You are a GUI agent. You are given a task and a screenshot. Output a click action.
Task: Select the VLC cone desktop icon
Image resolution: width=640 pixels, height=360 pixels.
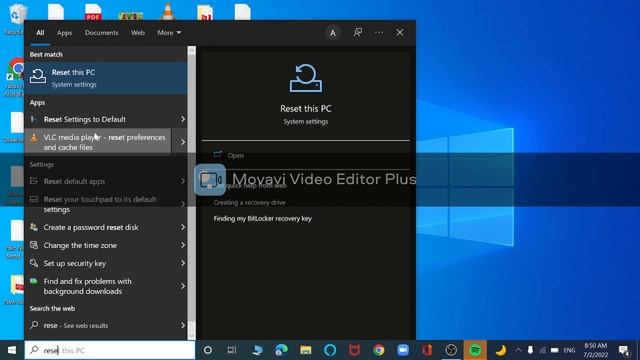click(167, 11)
